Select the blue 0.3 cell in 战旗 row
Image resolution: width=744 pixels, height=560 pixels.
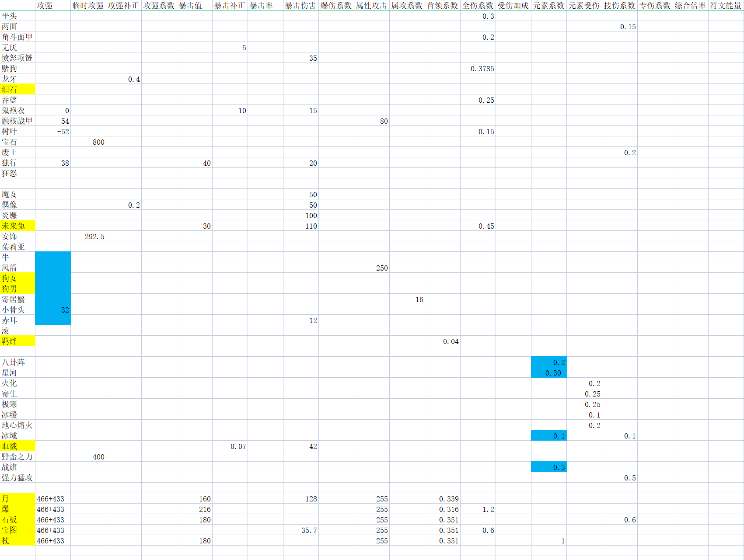click(549, 467)
